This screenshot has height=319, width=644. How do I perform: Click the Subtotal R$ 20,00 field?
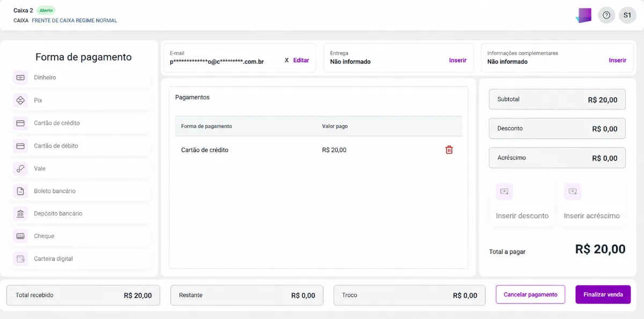pos(557,99)
